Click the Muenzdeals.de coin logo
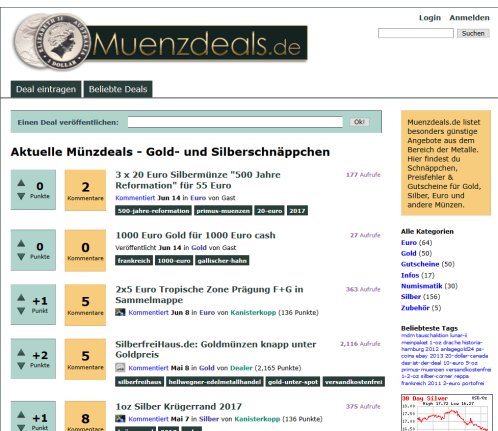This screenshot has width=498, height=431. coord(160,43)
